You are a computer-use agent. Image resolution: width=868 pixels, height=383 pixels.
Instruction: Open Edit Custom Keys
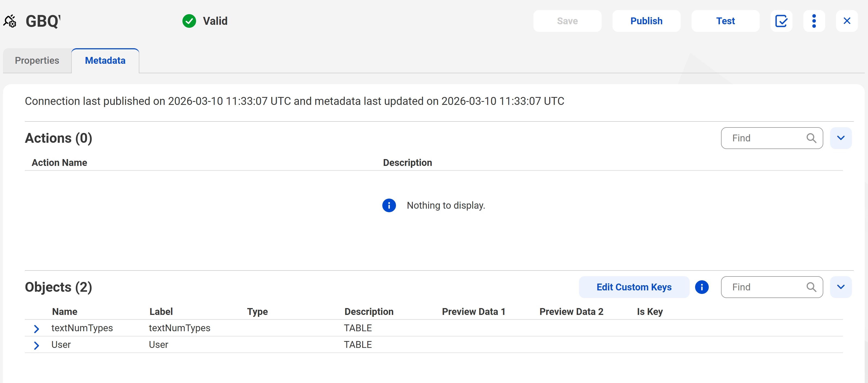click(634, 287)
